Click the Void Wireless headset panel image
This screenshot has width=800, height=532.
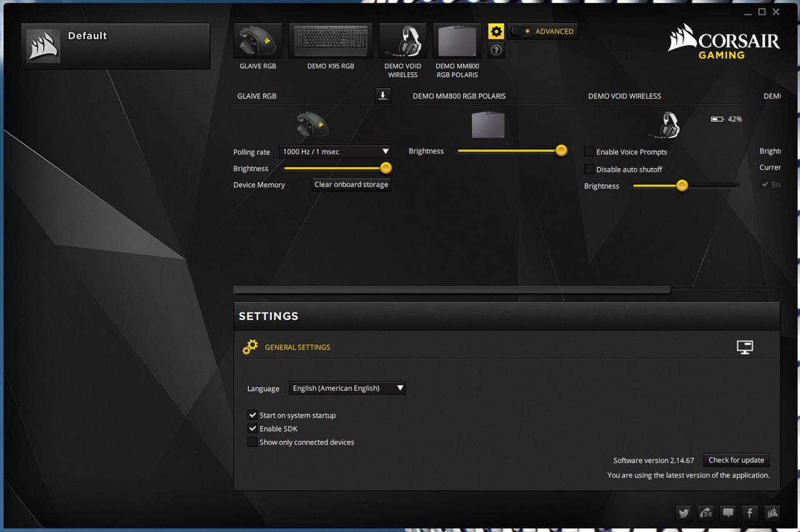[x=664, y=125]
